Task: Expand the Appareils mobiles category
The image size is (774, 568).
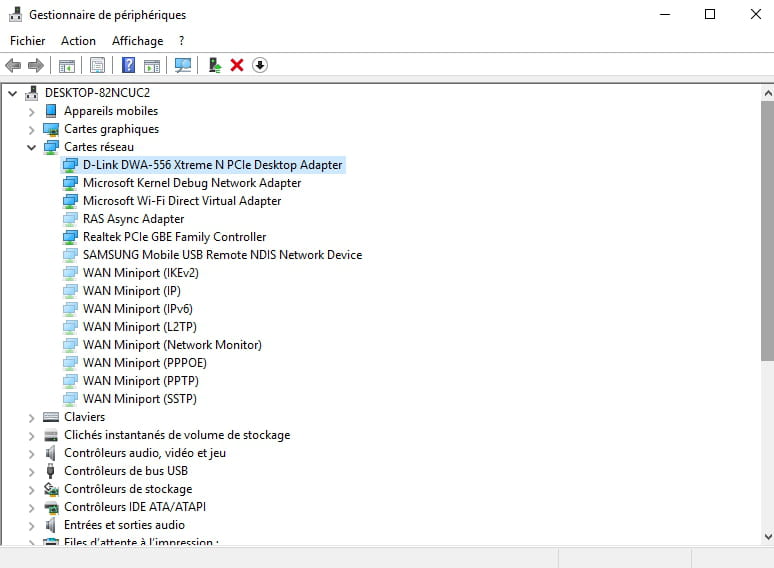Action: coord(32,112)
